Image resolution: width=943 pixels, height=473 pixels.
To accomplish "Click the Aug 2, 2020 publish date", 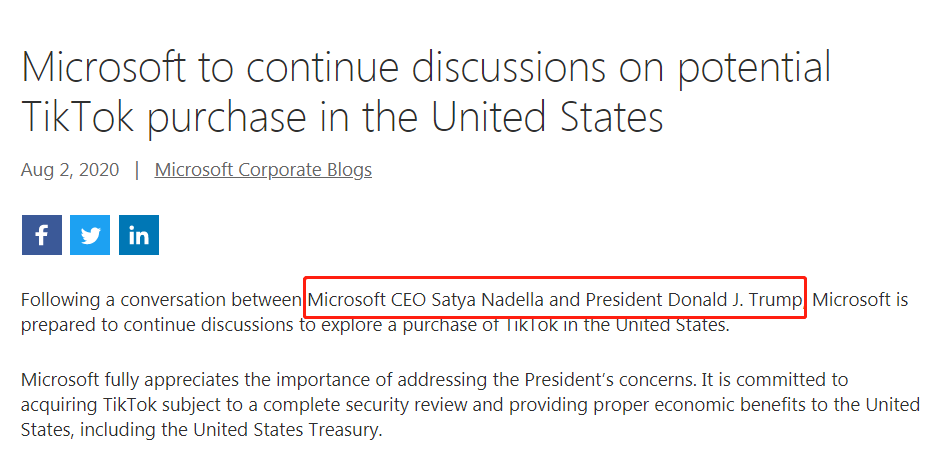I will click(69, 170).
